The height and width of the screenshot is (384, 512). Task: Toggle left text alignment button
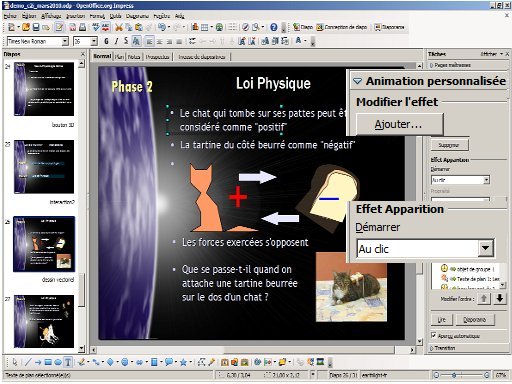pyautogui.click(x=150, y=41)
